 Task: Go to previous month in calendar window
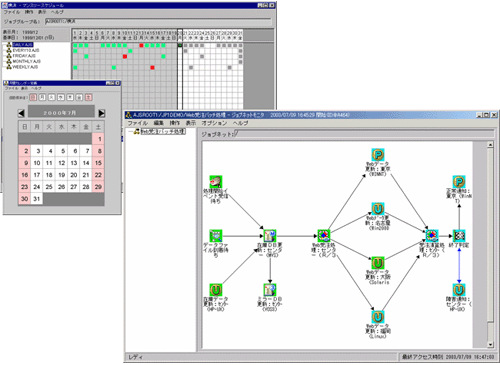pos(21,113)
